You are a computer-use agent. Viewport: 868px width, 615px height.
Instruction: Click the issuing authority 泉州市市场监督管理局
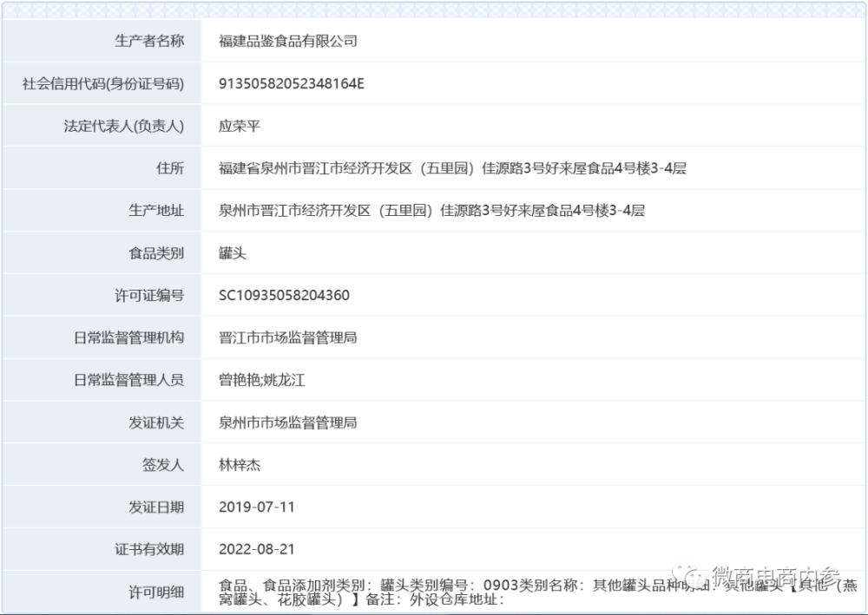288,422
